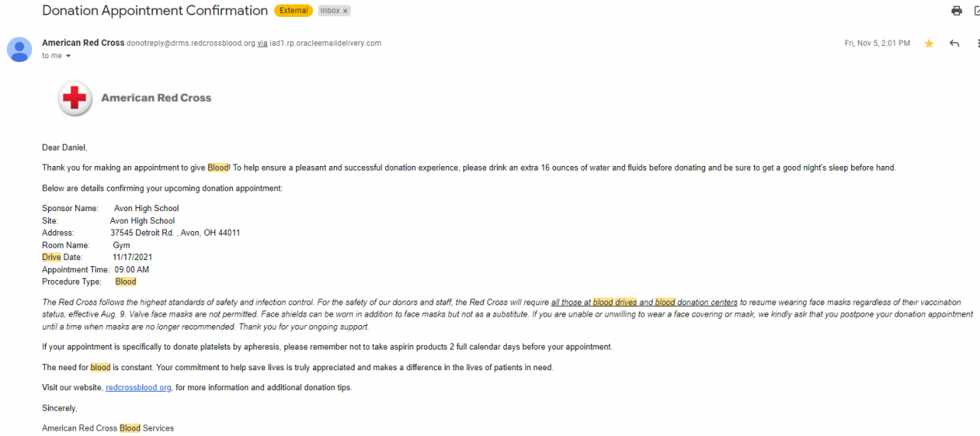
Task: Open email in new window icon
Action: [x=976, y=11]
